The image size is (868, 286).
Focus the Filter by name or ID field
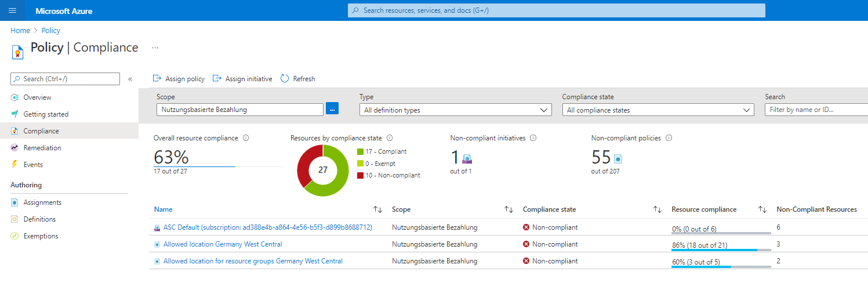(x=816, y=110)
